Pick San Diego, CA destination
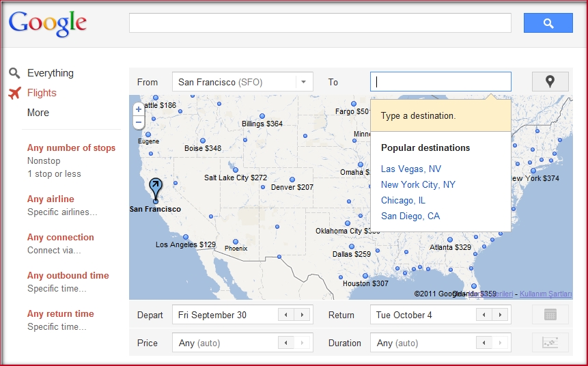This screenshot has height=366, width=588. pyautogui.click(x=410, y=216)
